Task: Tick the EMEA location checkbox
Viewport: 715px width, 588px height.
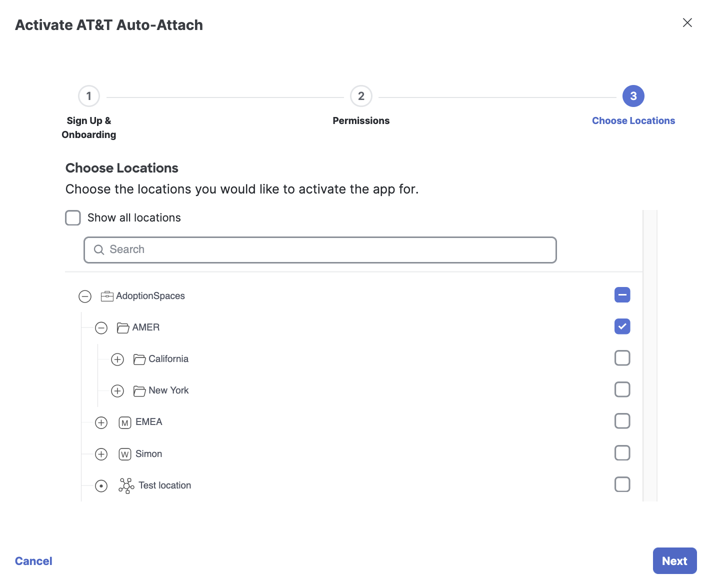Action: 622,421
